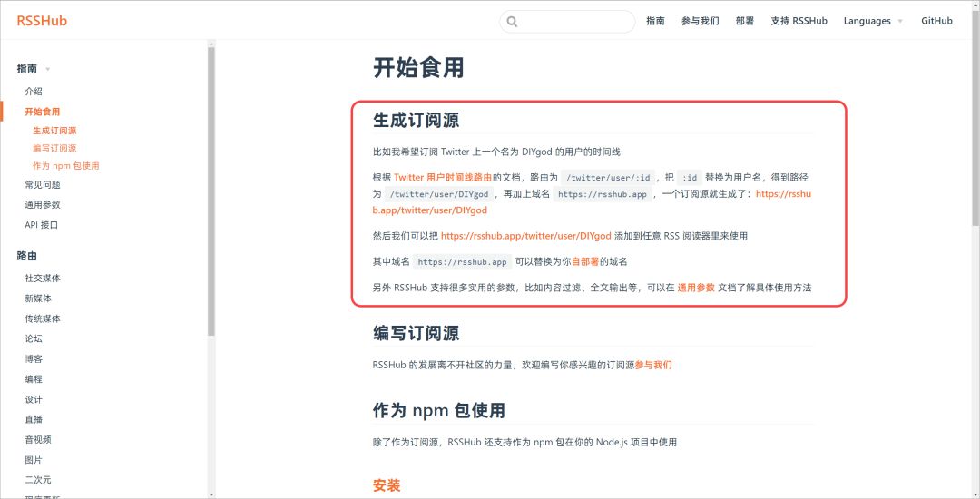Screen dimensions: 980x499
Task: Click the 作为 npm 包使用 heading
Action: coord(439,410)
